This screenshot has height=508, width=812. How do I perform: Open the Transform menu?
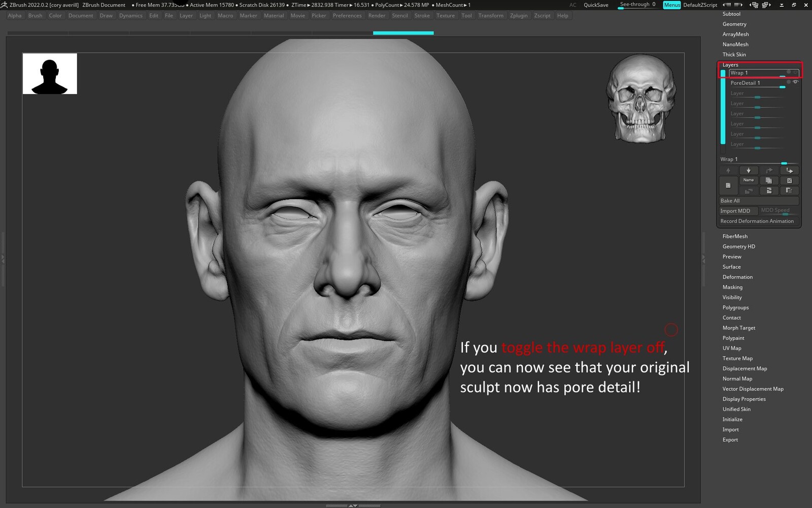point(491,16)
